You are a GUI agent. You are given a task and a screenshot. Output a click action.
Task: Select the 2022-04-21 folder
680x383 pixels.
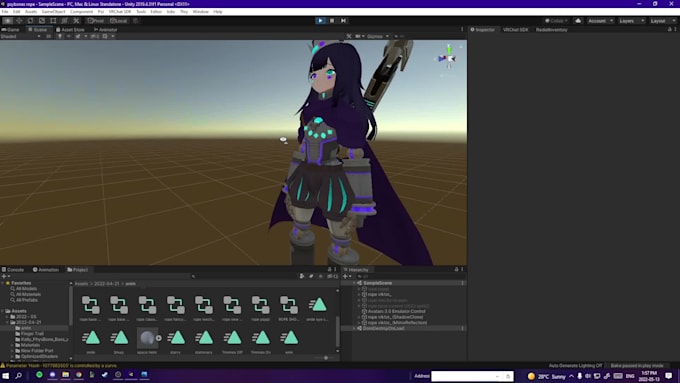click(x=29, y=322)
